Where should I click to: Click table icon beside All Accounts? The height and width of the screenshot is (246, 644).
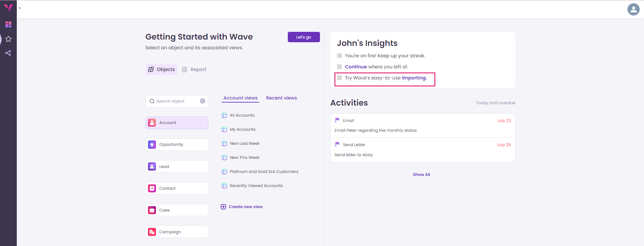tap(224, 115)
